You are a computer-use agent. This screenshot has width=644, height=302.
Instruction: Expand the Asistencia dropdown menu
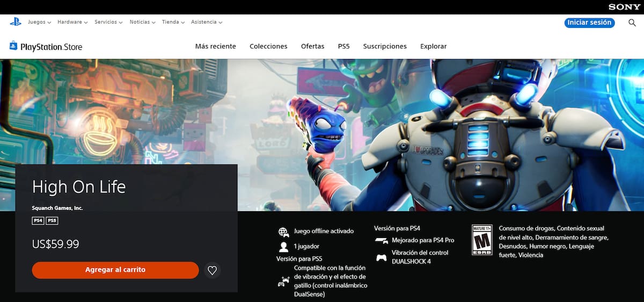point(207,22)
